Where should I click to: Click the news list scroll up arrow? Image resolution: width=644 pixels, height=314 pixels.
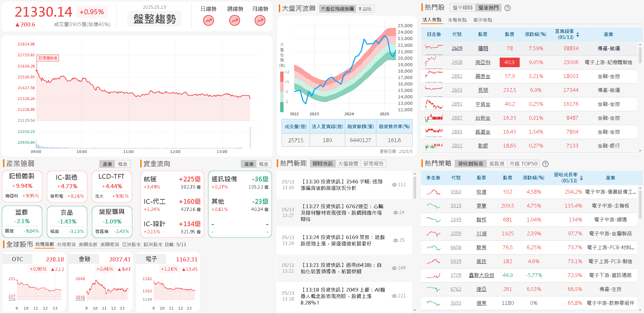(x=415, y=174)
